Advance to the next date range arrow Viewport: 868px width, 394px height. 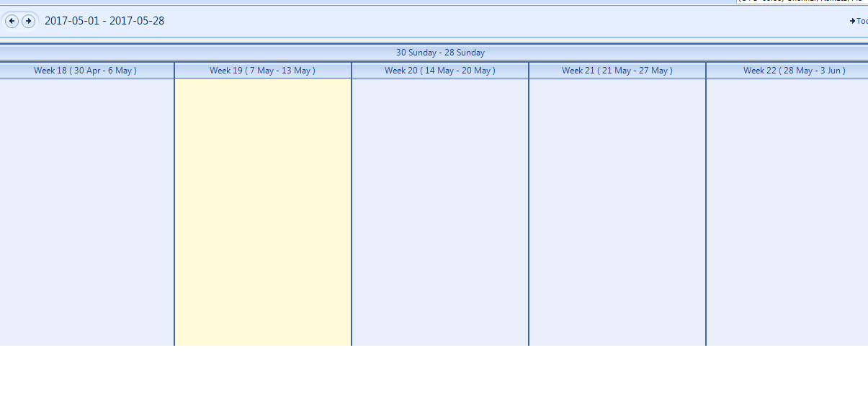pyautogui.click(x=28, y=21)
